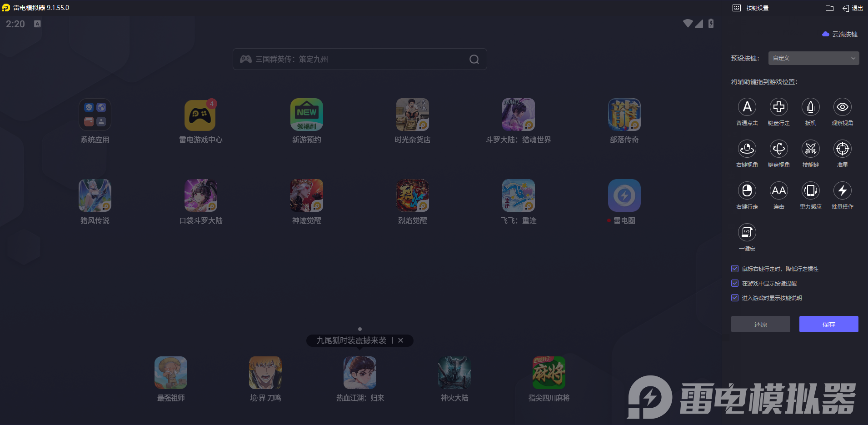Screen dimensions: 868x425
Task: Launch 口袋斗罗大陆 game
Action: pyautogui.click(x=201, y=195)
